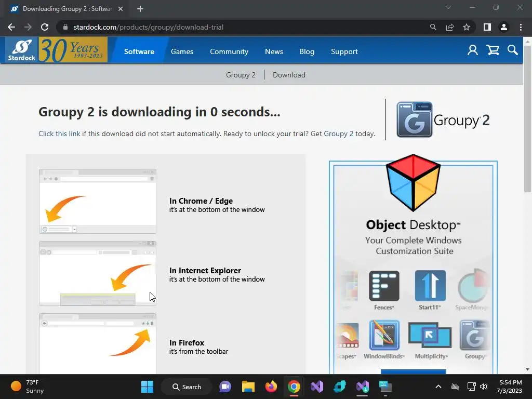Show hidden system tray icons
This screenshot has height=399, width=532.
pos(438,387)
